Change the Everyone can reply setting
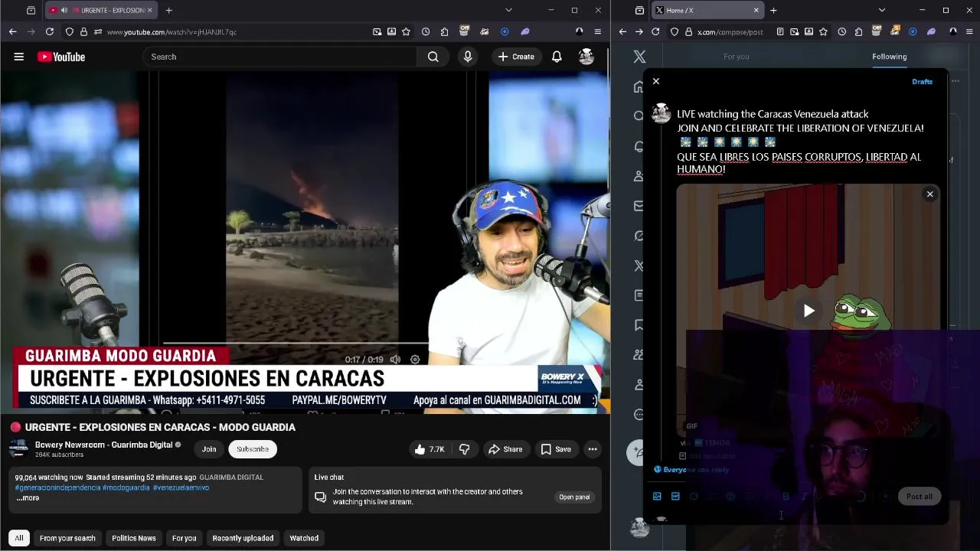980x551 pixels. click(x=691, y=470)
